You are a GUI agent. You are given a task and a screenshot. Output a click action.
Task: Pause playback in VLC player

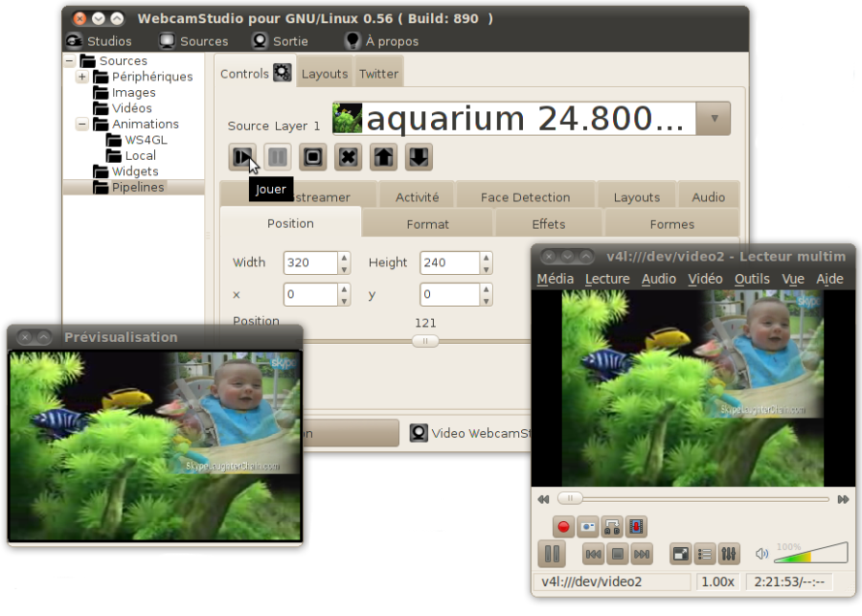pyautogui.click(x=552, y=554)
